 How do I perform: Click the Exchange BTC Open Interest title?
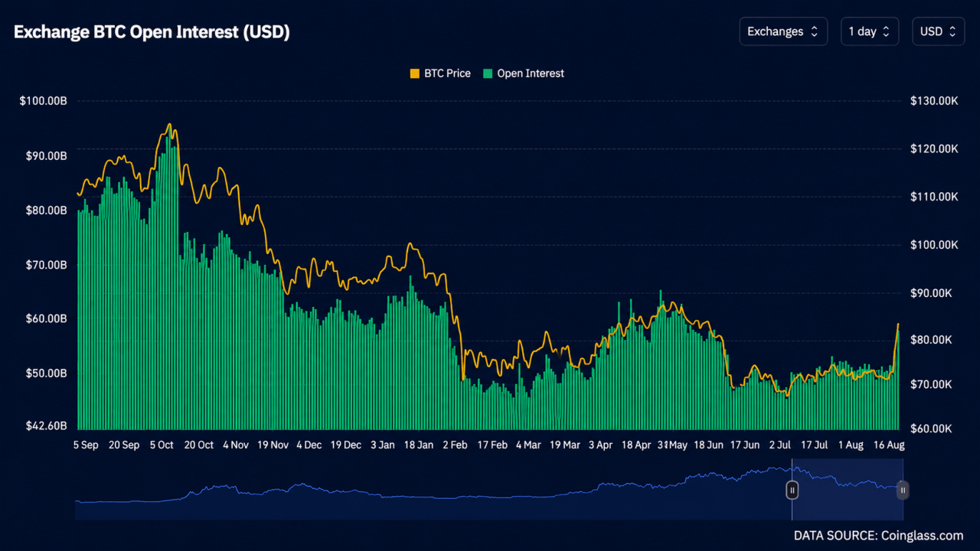pyautogui.click(x=152, y=32)
